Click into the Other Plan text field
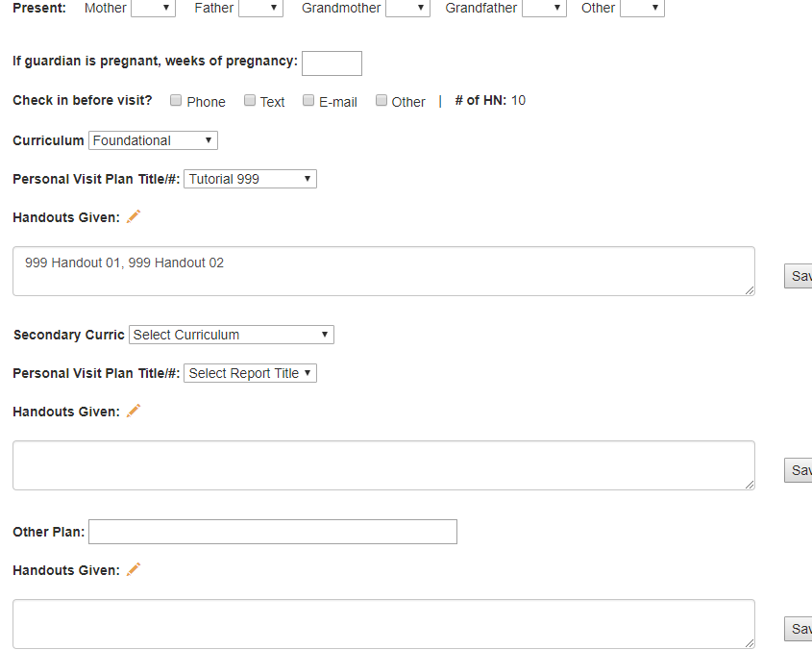 [x=273, y=532]
